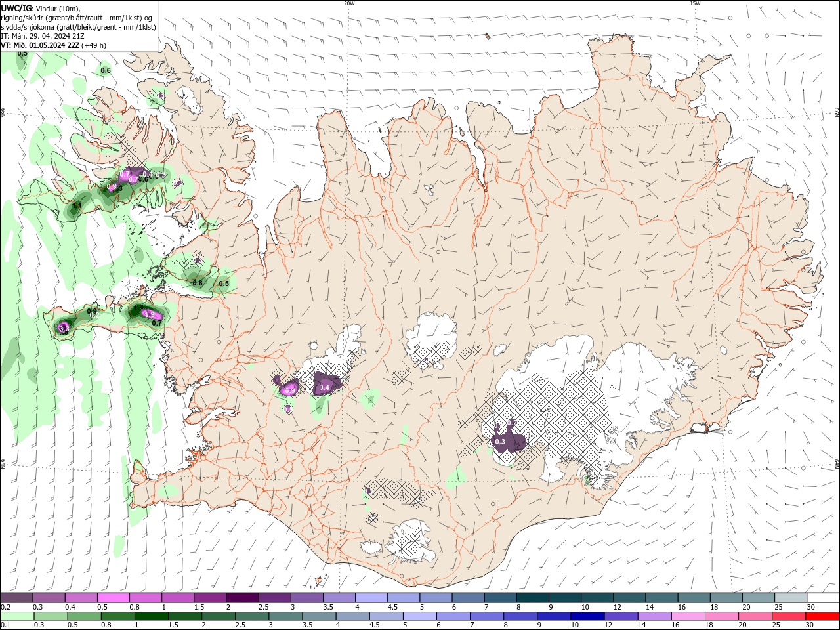This screenshot has height=630, width=840.
Task: Pick the first greyish-purple 0.2 snow swatch
Action: 16,598
